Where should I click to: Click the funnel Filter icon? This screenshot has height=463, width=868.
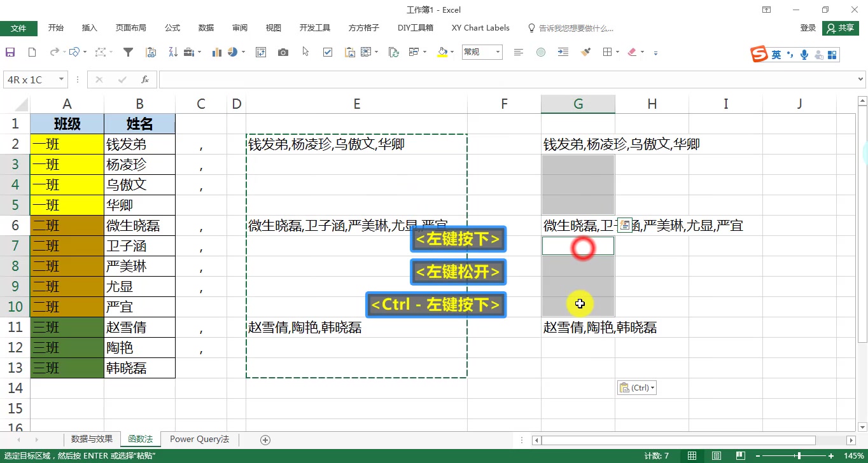coord(128,52)
